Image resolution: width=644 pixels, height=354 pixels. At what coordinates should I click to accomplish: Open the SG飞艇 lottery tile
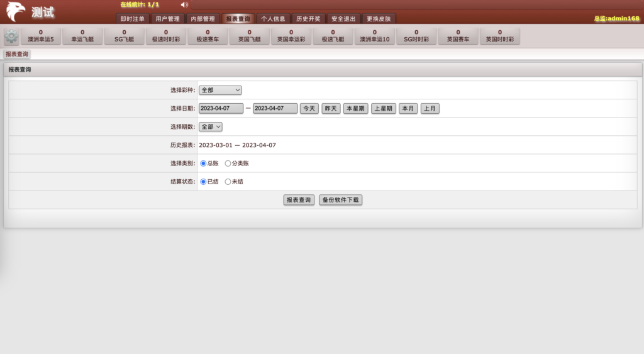(x=124, y=36)
